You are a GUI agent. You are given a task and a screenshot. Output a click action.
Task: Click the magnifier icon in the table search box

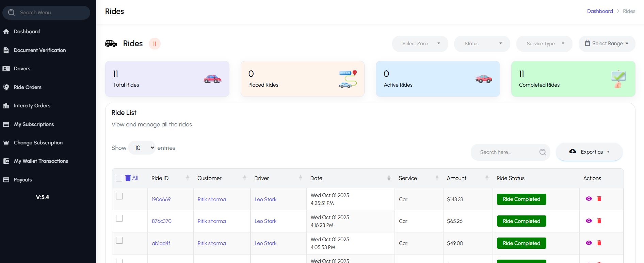click(543, 152)
